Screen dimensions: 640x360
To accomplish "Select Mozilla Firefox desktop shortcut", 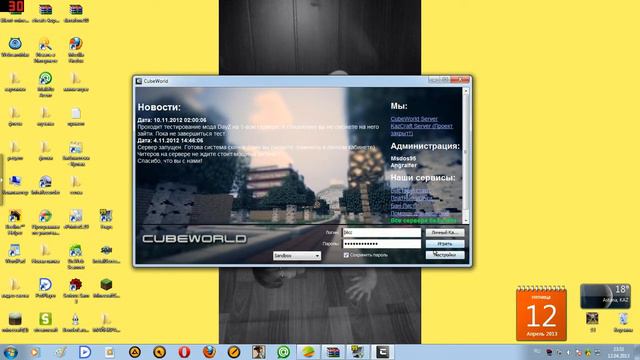I will [x=76, y=49].
